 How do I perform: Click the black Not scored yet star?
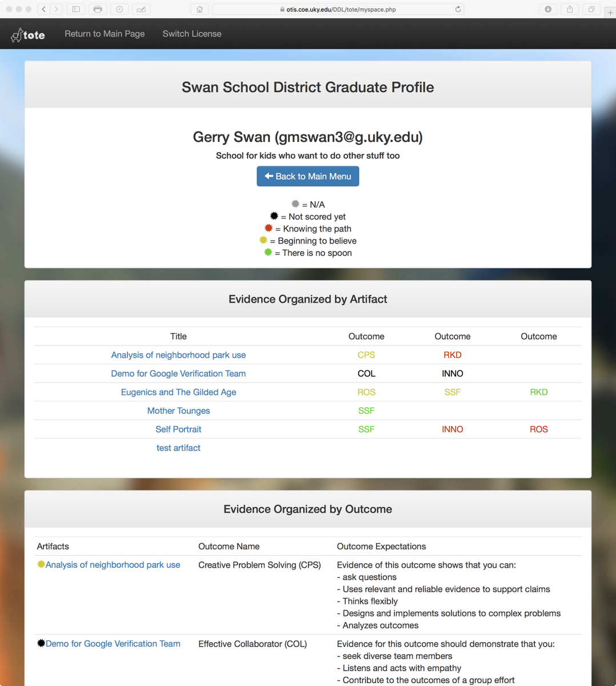[x=274, y=216]
